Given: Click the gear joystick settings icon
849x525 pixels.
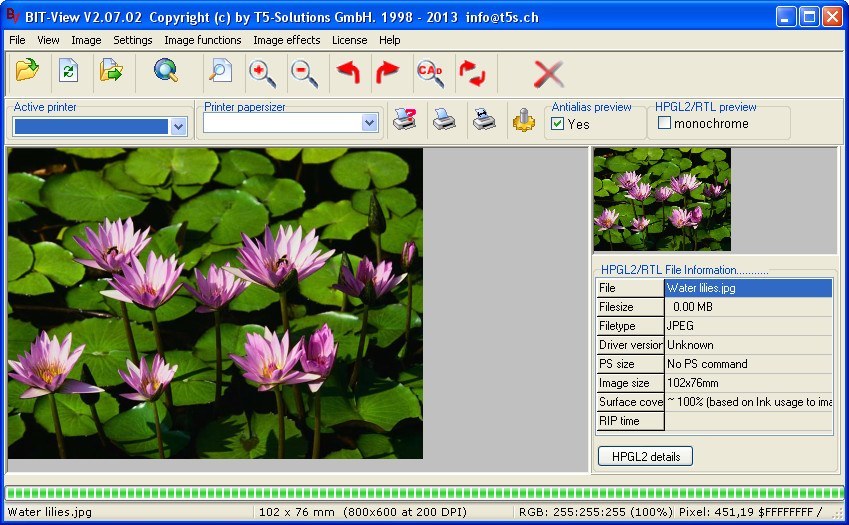Looking at the screenshot, I should [x=524, y=120].
